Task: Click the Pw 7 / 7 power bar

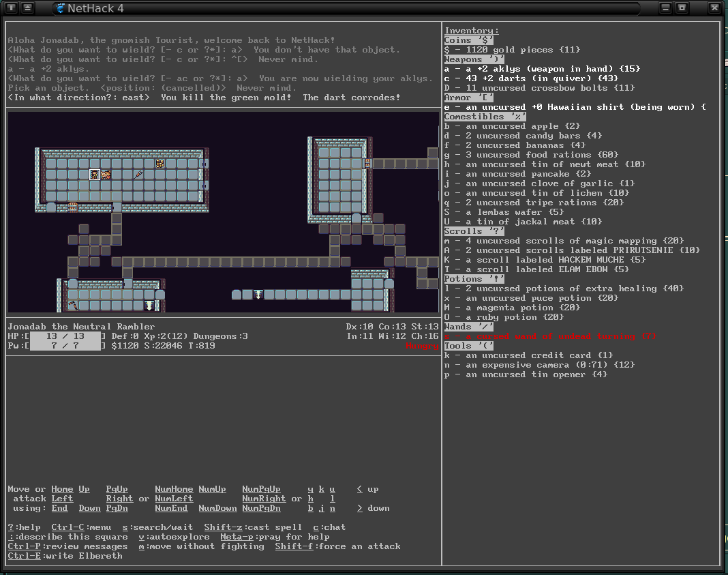Action: 65,346
